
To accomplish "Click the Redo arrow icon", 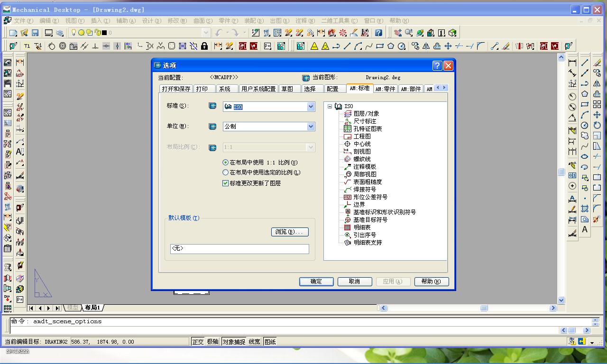I will point(235,33).
